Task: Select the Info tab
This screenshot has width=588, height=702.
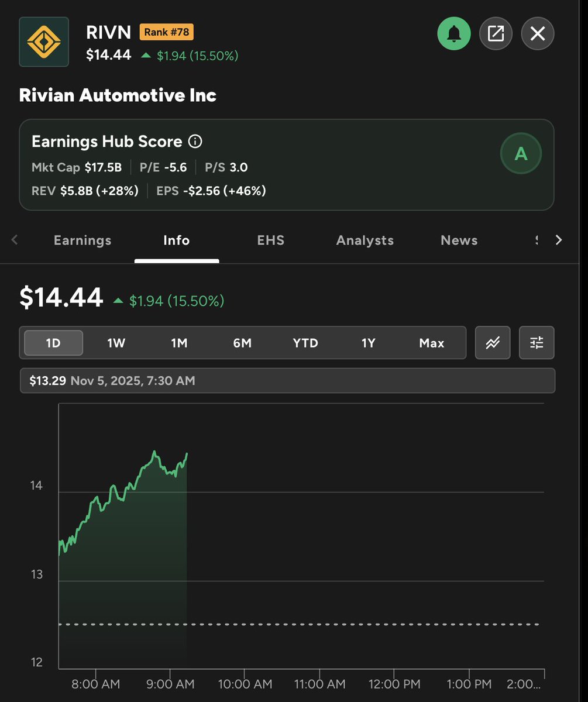Action: click(177, 240)
